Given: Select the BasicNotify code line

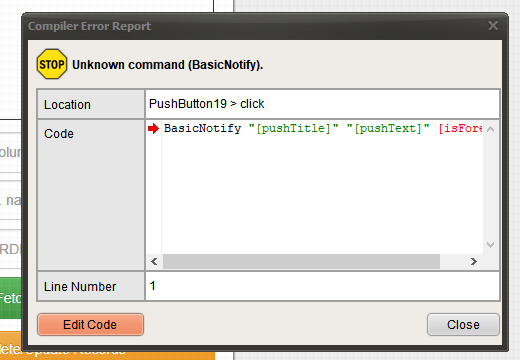Looking at the screenshot, I should [x=323, y=128].
